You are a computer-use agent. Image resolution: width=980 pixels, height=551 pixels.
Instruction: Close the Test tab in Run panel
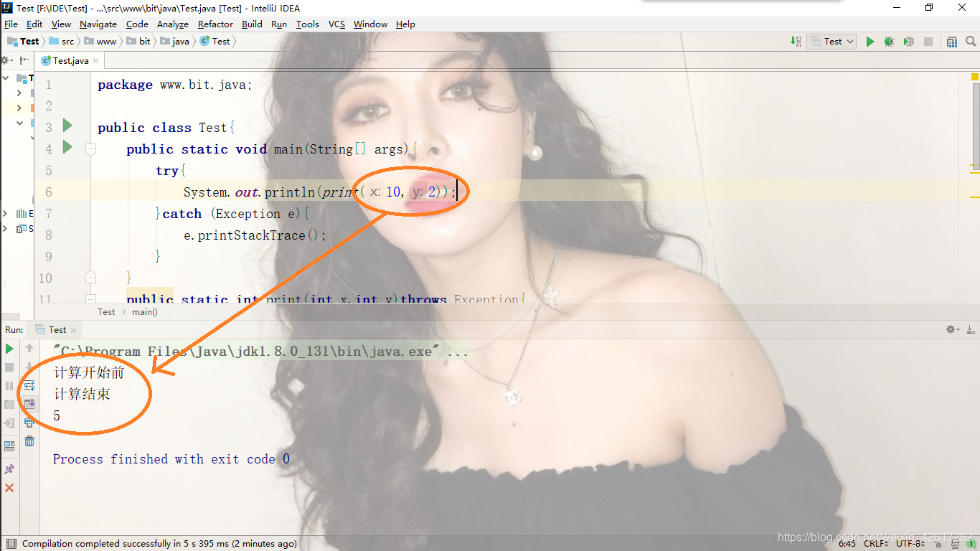pos(74,330)
